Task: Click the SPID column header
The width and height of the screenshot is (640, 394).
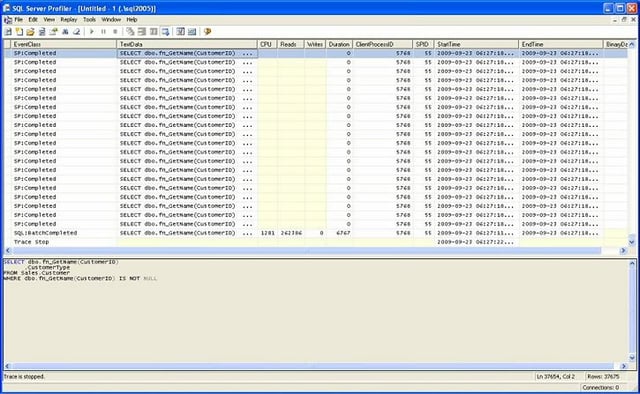Action: pos(424,44)
